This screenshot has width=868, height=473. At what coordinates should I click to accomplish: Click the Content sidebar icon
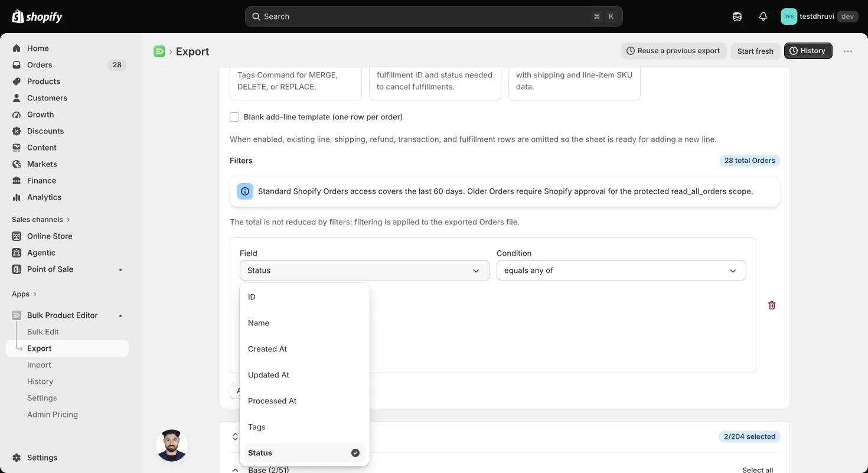click(17, 148)
